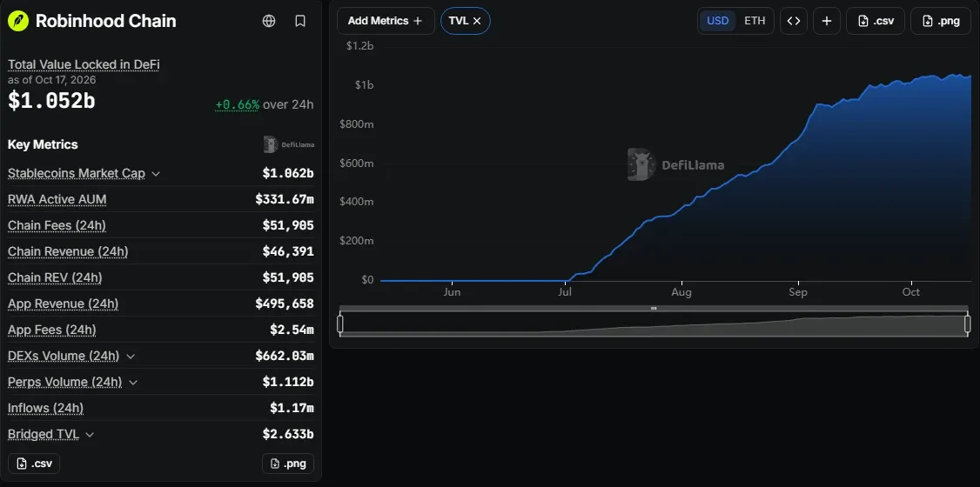Download chart image as .png

(941, 21)
